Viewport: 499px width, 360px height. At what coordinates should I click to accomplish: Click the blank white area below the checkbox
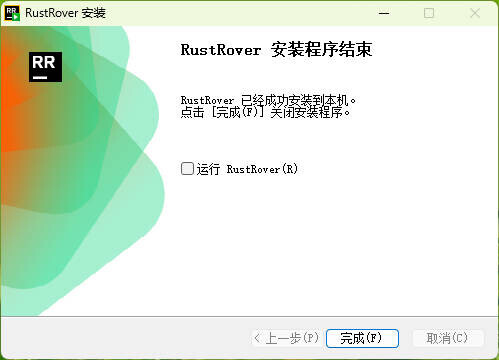pos(330,247)
